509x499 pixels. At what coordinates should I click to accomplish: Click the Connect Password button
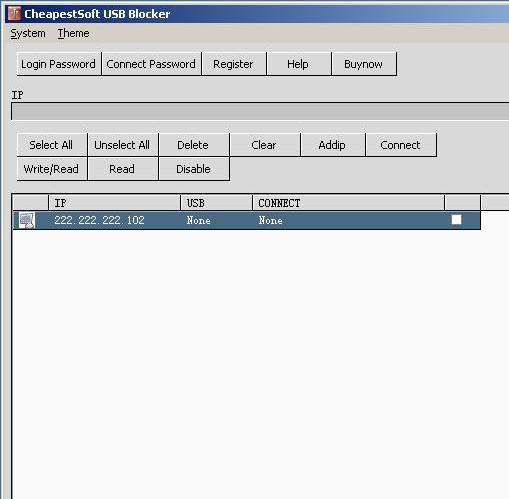click(151, 64)
